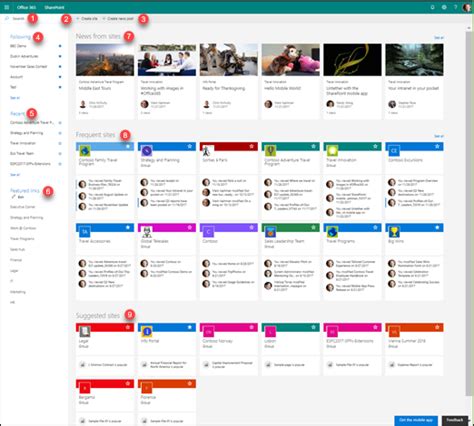This screenshot has height=426, width=474.
Task: Click See all under the Recent list
Action: 15,175
